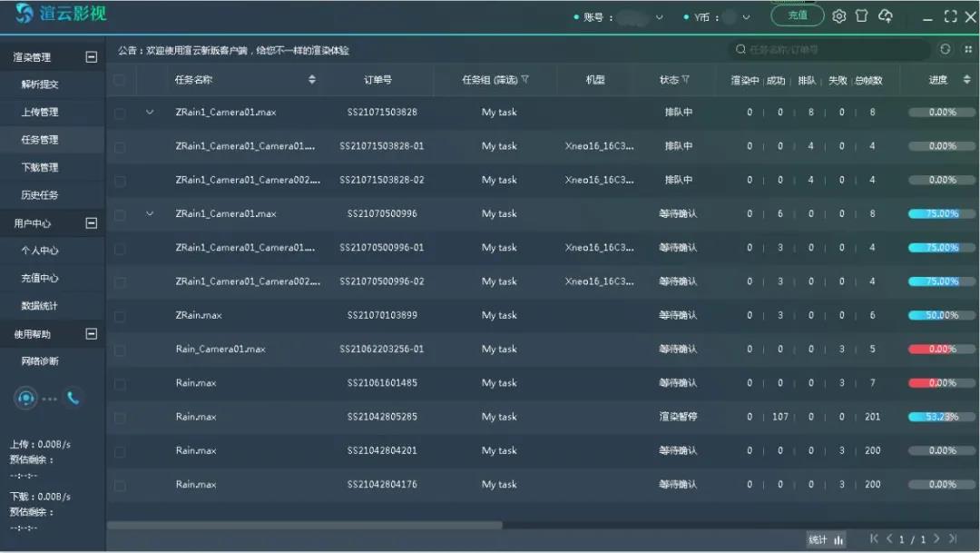Go to 历史任务 in the sidebar
Image resolution: width=980 pixels, height=553 pixels.
coord(40,195)
